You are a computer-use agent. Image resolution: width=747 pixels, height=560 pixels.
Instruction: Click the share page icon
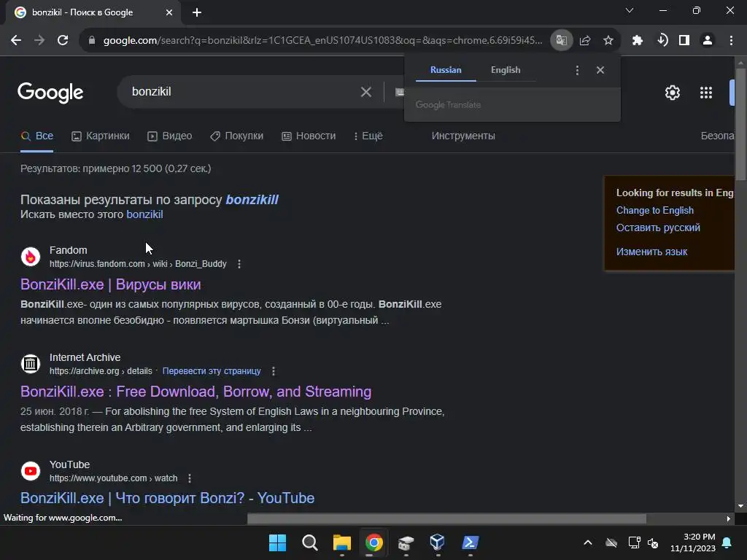pos(585,41)
